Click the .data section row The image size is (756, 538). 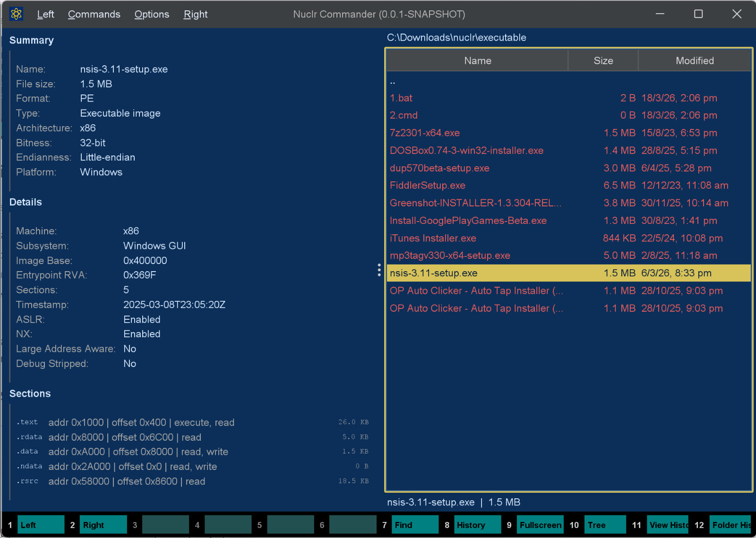coord(192,452)
